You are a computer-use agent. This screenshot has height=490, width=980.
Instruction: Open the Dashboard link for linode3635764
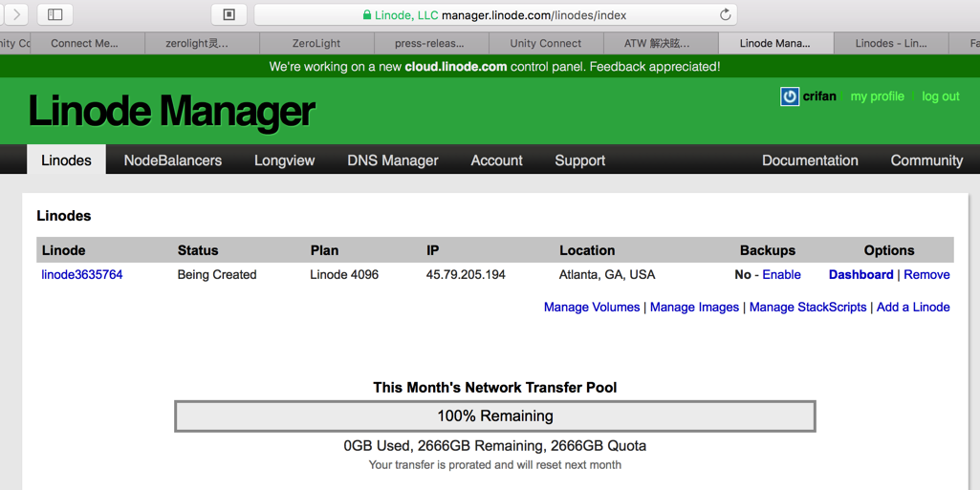pyautogui.click(x=860, y=275)
